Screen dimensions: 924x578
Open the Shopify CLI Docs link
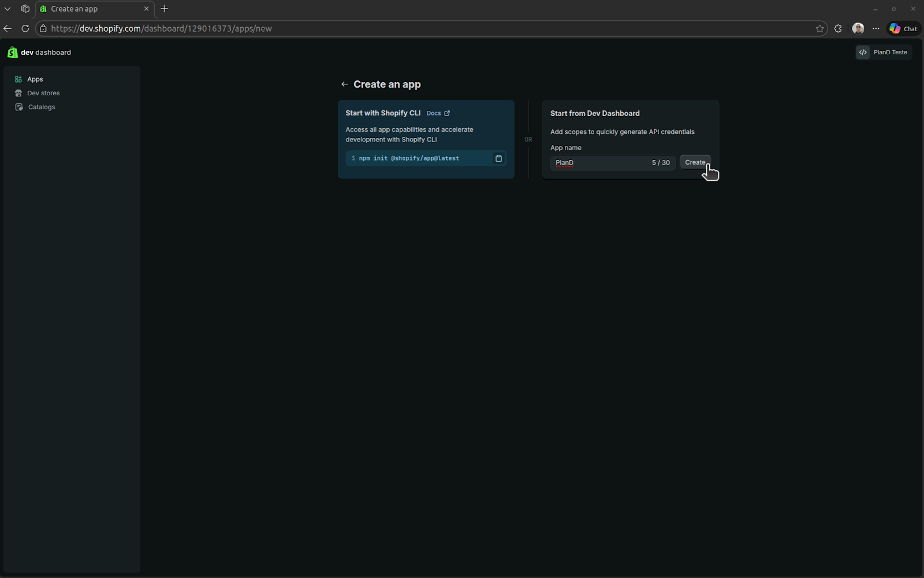pos(438,113)
